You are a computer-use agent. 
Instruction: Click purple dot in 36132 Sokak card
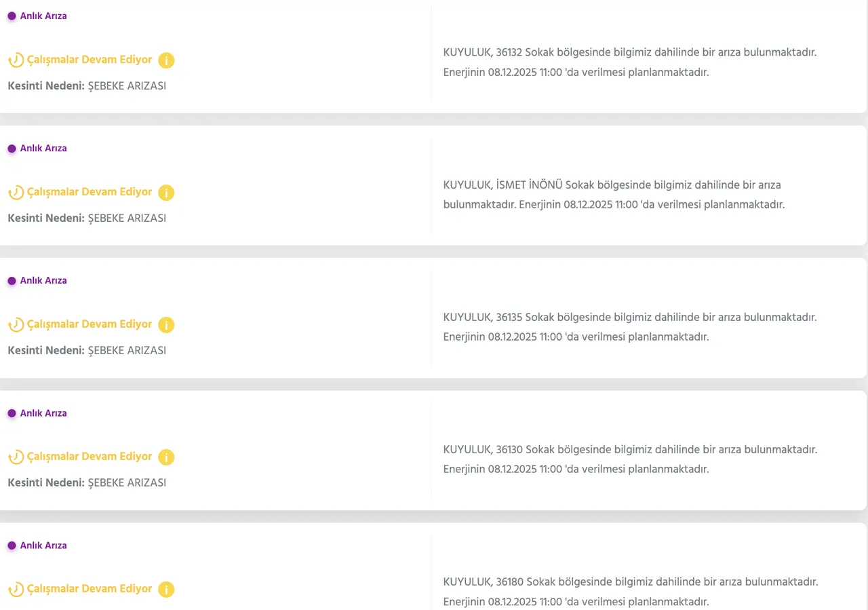point(12,16)
